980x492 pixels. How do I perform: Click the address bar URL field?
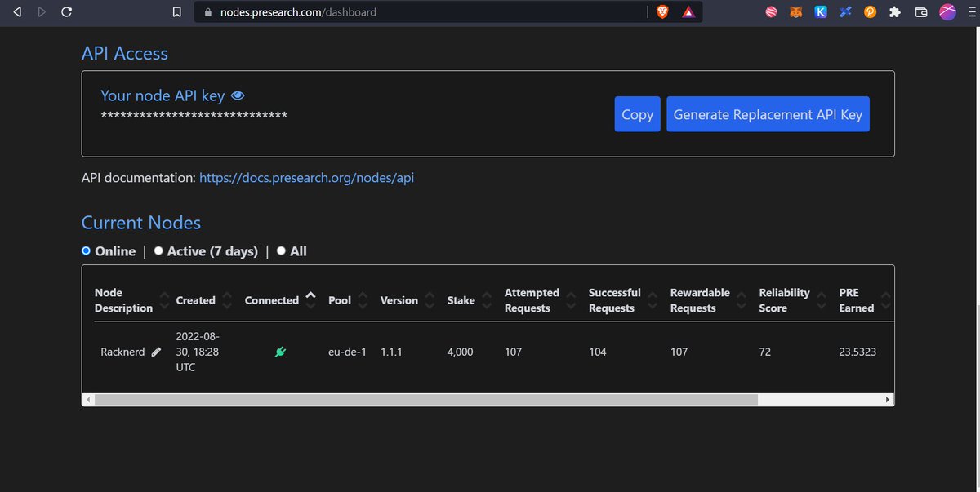click(x=421, y=12)
